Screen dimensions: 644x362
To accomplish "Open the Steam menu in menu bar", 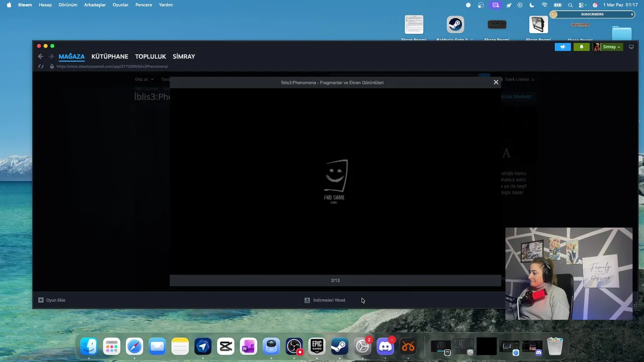I will click(25, 5).
